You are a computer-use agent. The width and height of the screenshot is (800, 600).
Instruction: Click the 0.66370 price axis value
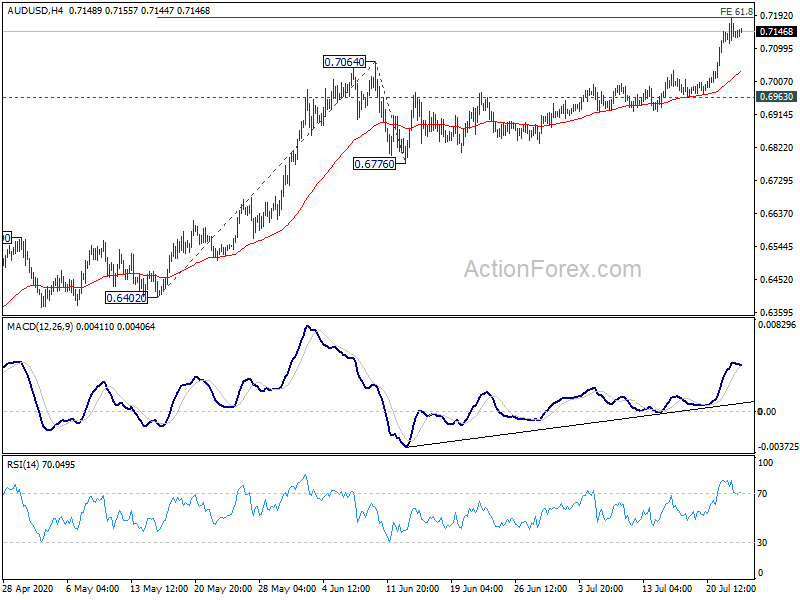(777, 214)
